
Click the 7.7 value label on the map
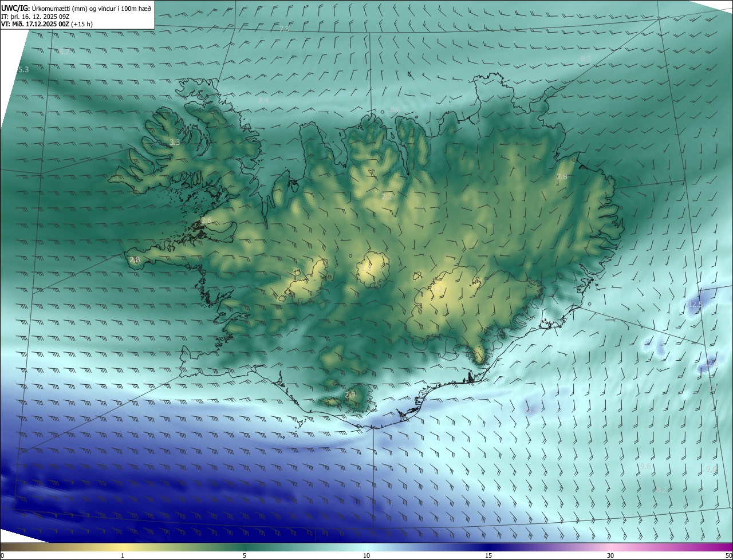coord(712,389)
